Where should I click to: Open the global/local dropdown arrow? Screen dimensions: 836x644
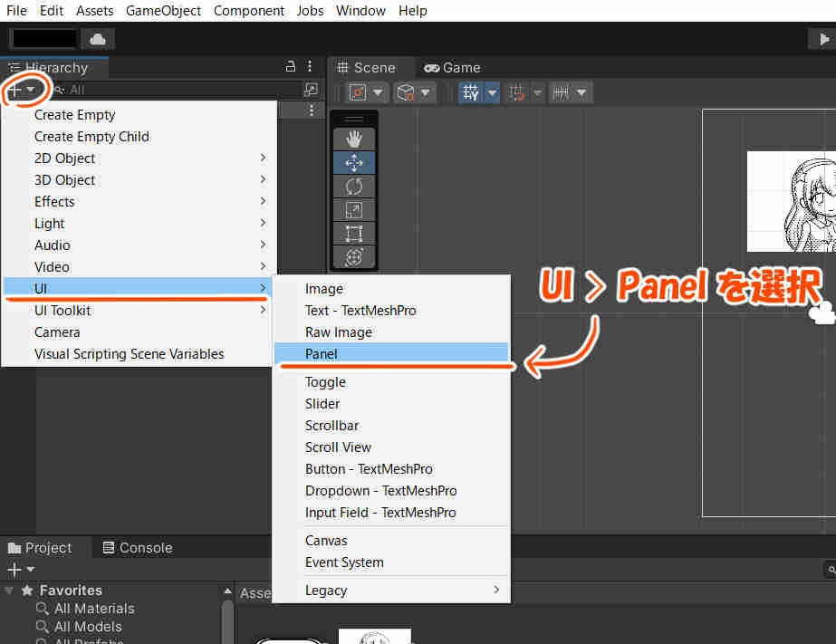point(425,92)
